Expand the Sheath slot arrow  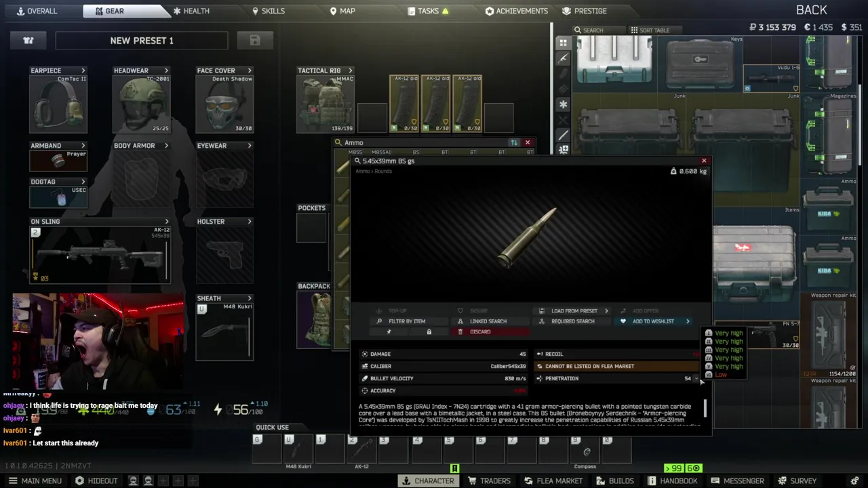(250, 298)
